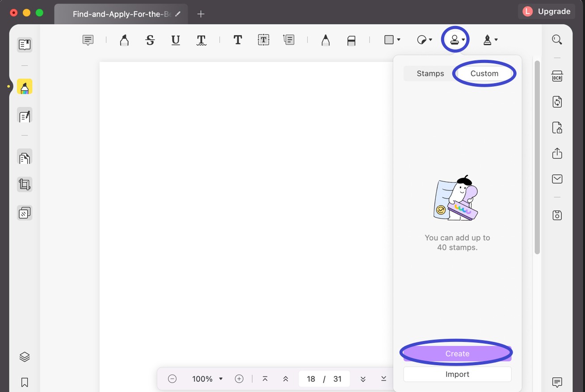Select the Pencil drawing tool

click(x=325, y=40)
